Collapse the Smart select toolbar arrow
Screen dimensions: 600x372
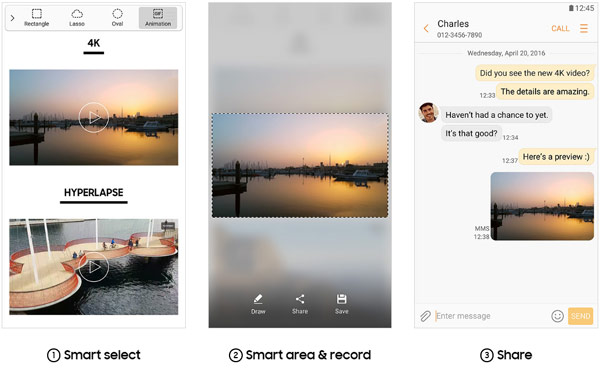[x=12, y=18]
